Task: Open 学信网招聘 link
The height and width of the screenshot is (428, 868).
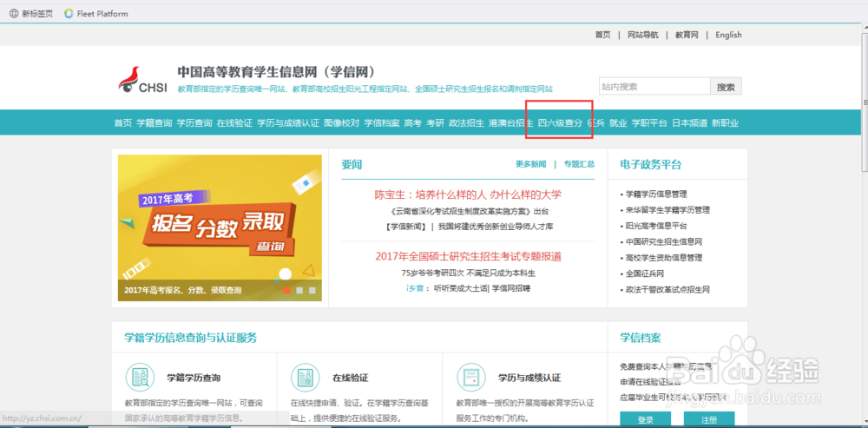Action: click(x=511, y=288)
